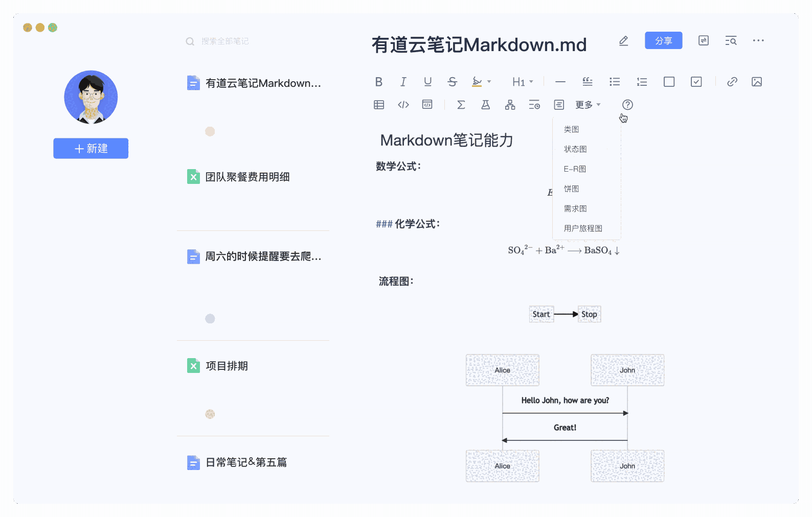Image resolution: width=812 pixels, height=517 pixels.
Task: Open the user profile avatar
Action: click(91, 97)
